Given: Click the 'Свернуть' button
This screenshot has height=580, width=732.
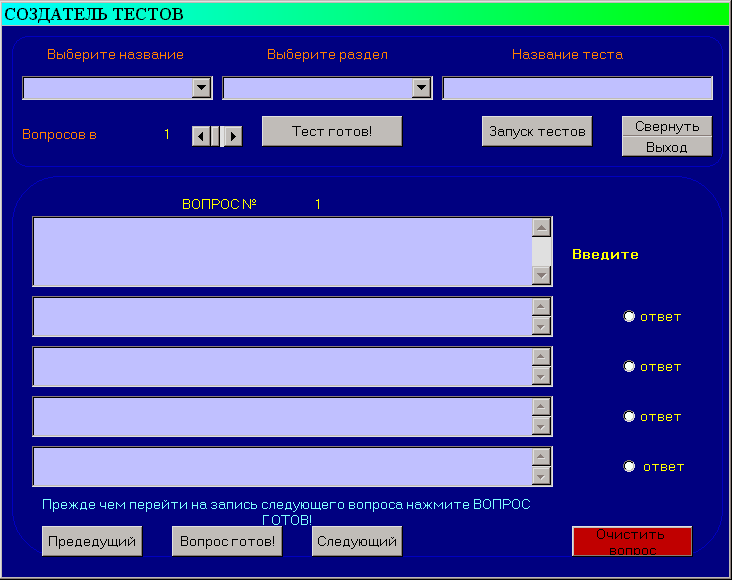Looking at the screenshot, I should (667, 126).
